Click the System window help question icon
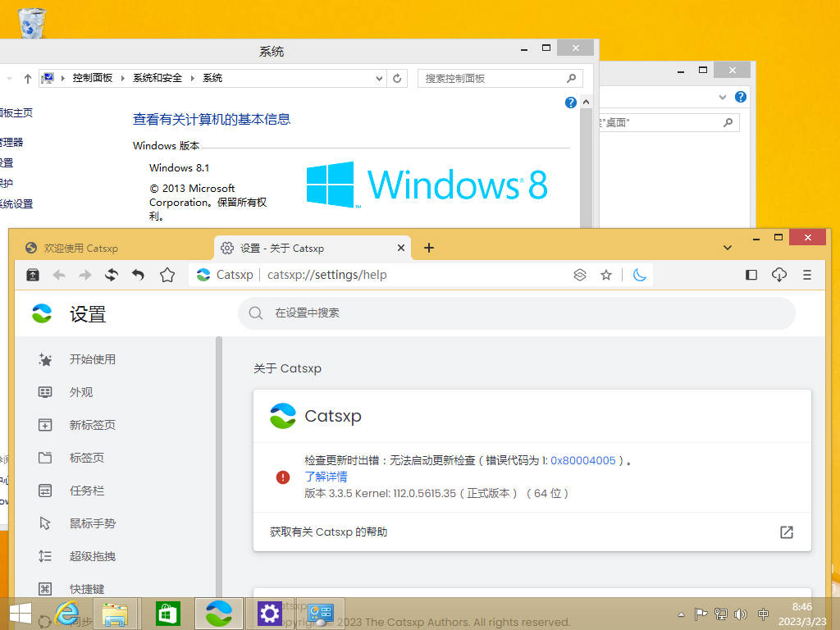This screenshot has height=630, width=840. tap(571, 103)
